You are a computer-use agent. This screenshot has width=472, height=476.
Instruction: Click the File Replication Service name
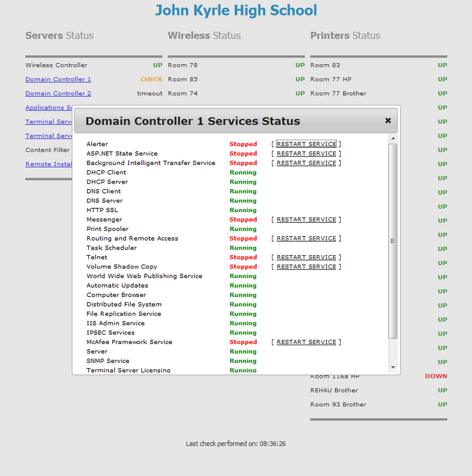coord(124,314)
